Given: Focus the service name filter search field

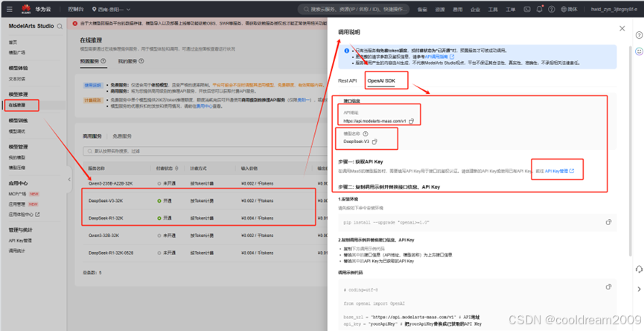Looking at the screenshot, I should click(x=205, y=151).
